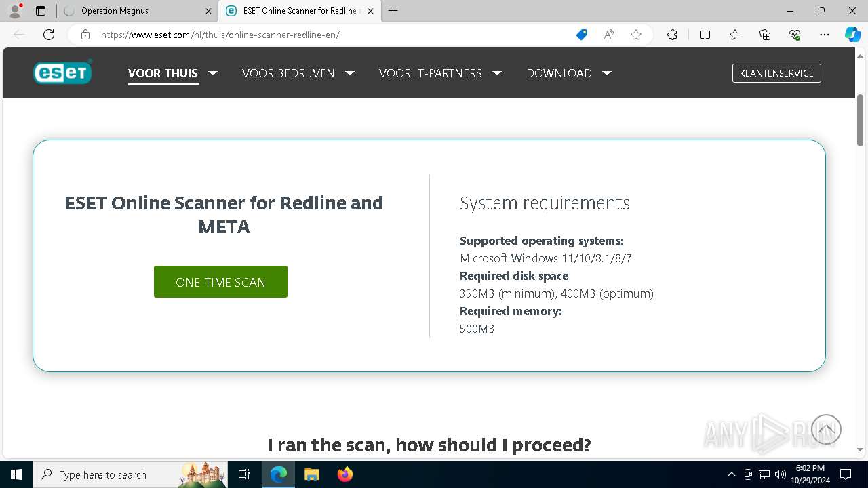The width and height of the screenshot is (868, 488).
Task: Open the taskbar clock and date
Action: point(810,474)
